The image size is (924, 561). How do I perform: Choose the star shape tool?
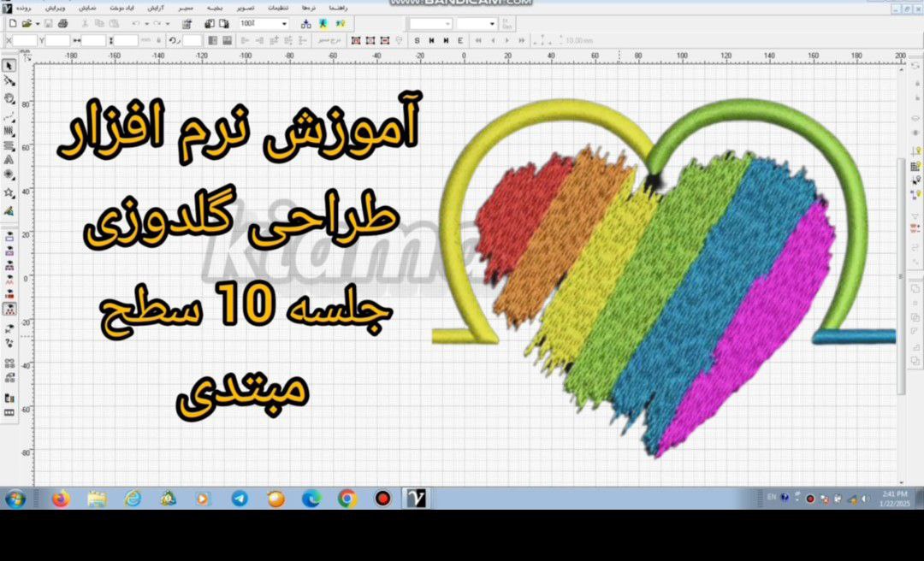click(9, 192)
